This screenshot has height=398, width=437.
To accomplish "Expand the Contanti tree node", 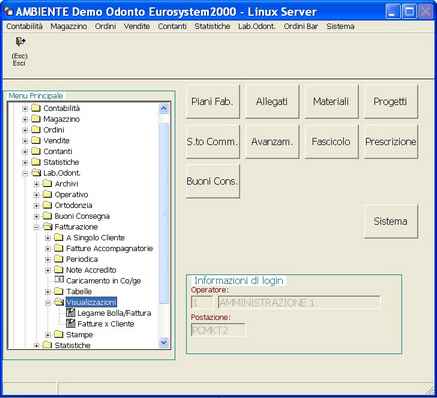I will pos(25,152).
